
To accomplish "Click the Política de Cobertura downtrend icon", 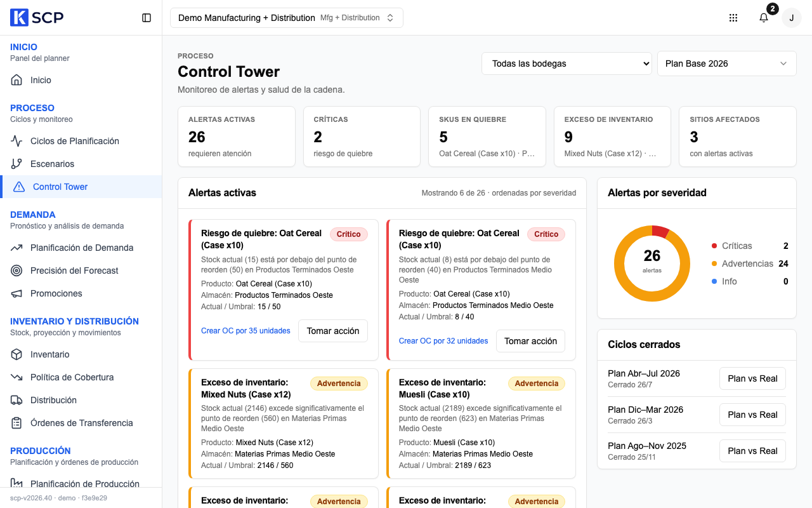I will click(x=16, y=377).
